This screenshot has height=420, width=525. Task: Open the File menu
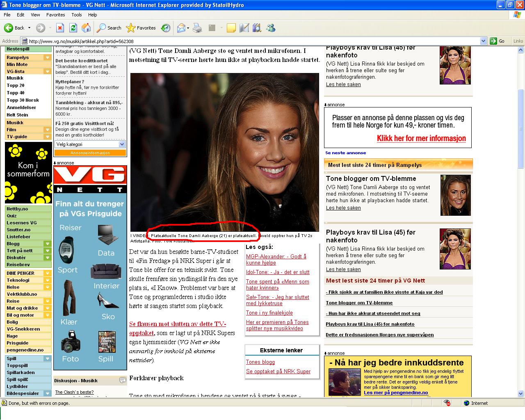[x=7, y=15]
